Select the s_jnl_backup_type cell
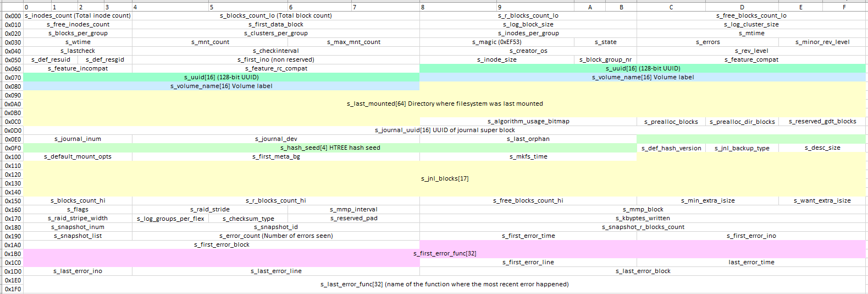868x294 pixels. click(742, 148)
